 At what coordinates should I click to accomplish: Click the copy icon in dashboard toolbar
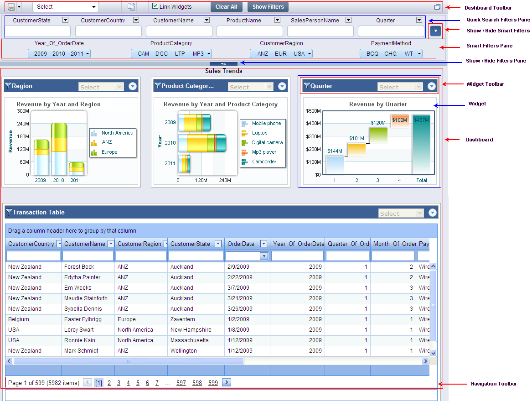click(x=131, y=7)
